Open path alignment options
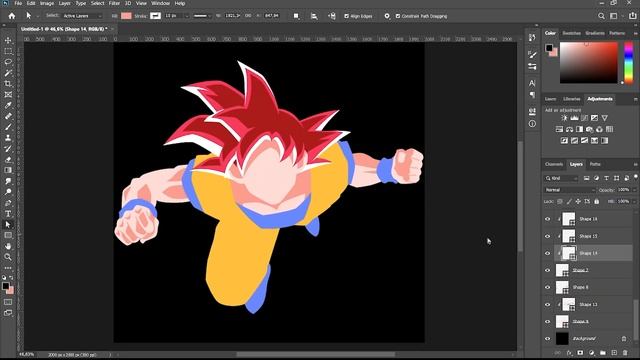This screenshot has width=640, height=360. point(314,16)
